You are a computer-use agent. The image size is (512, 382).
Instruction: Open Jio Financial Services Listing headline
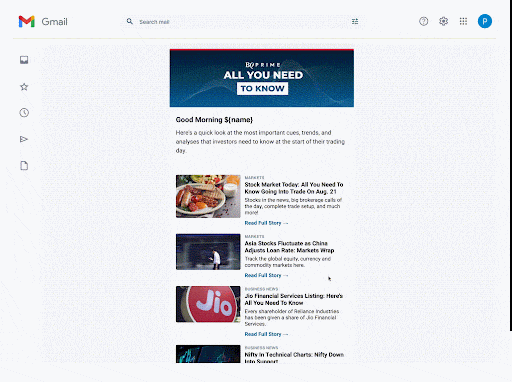point(294,299)
